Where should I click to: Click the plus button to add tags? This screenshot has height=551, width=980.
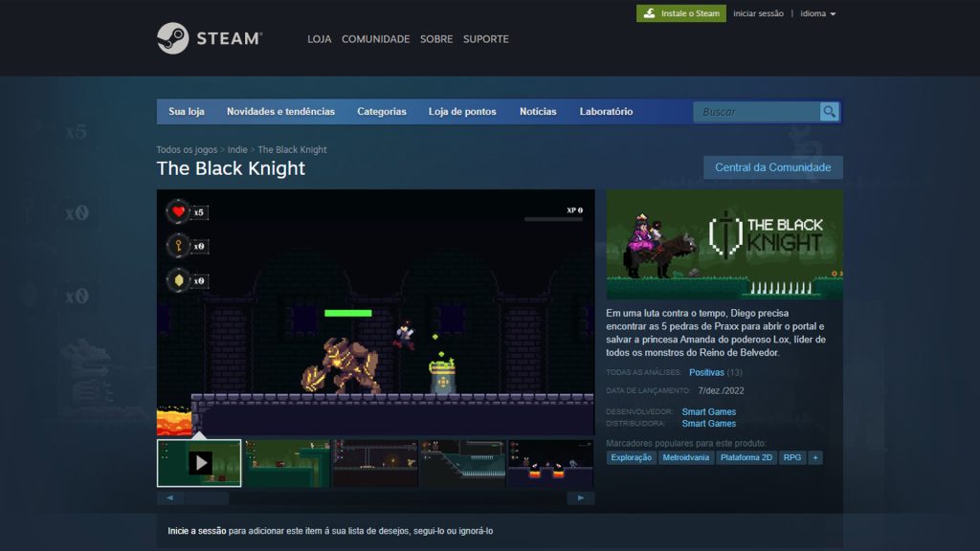[815, 458]
